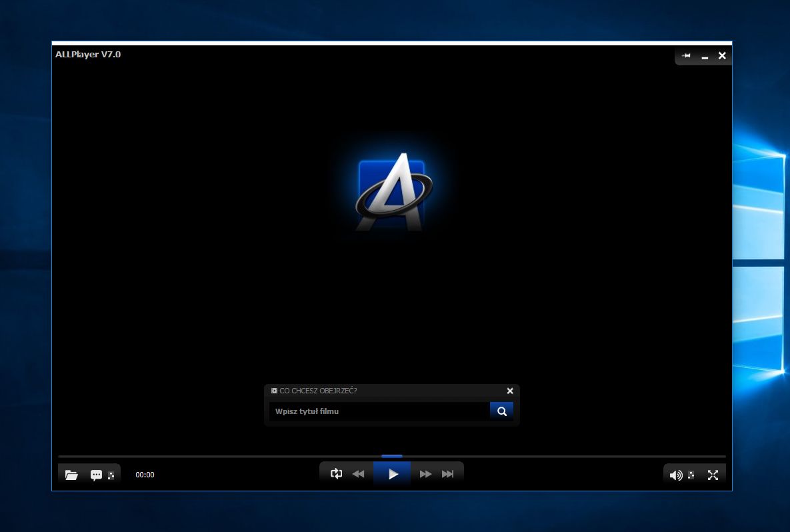Open the equalizer sliders beside speaker icon
Viewport: 790px width, 532px height.
[x=691, y=475]
